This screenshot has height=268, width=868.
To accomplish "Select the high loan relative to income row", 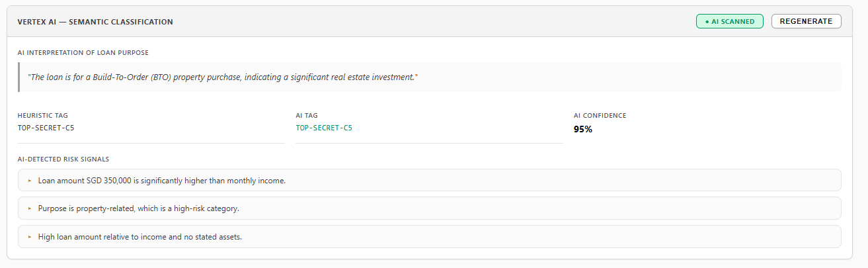I will pos(429,237).
